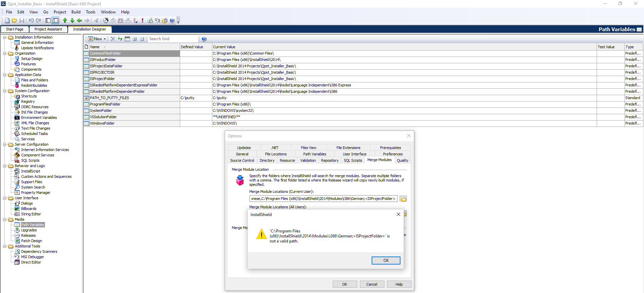The height and width of the screenshot is (293, 644).
Task: Delete path variable with X icon
Action: pos(113,39)
